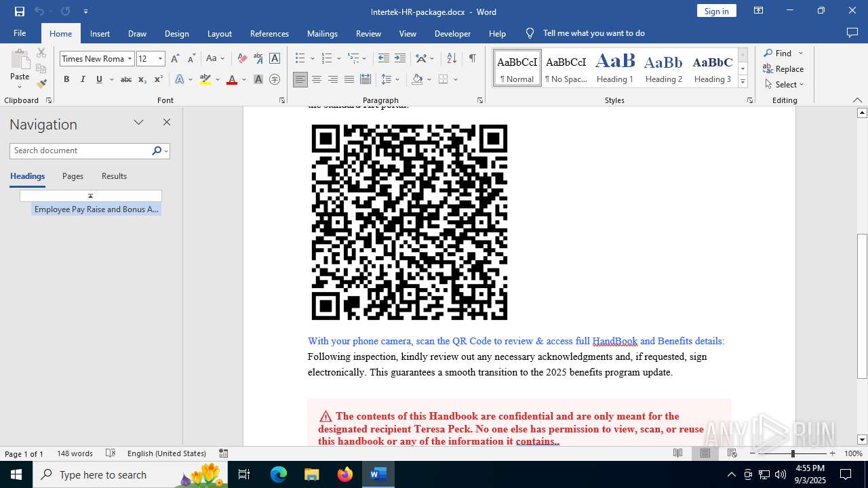This screenshot has height=488, width=868.
Task: Click the zoom slider handle
Action: [x=793, y=453]
